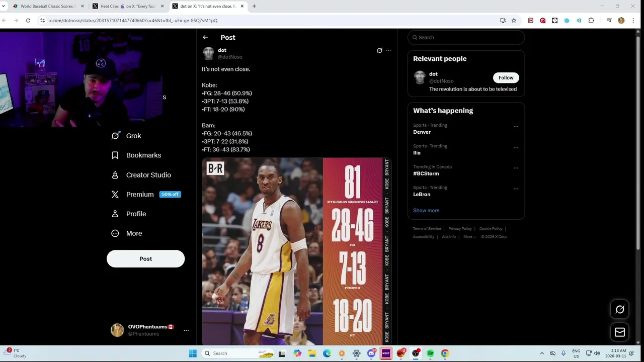Open Cookie Policy link
Screen dimensions: 644x362
pos(491,229)
